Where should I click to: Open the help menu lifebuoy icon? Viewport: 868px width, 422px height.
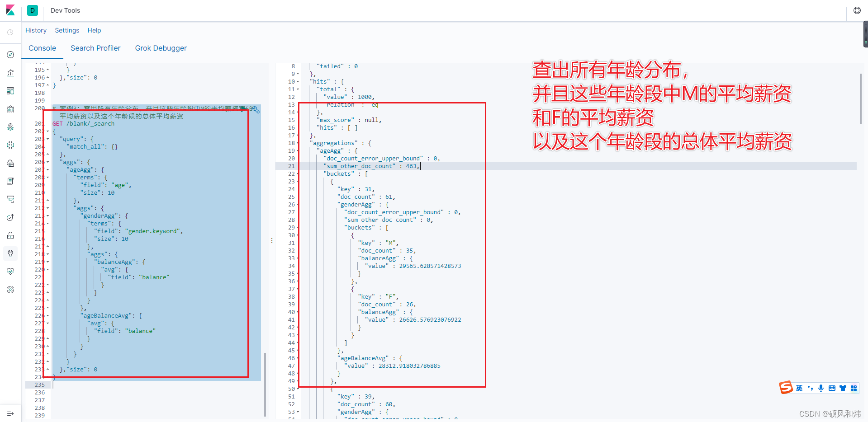[857, 10]
